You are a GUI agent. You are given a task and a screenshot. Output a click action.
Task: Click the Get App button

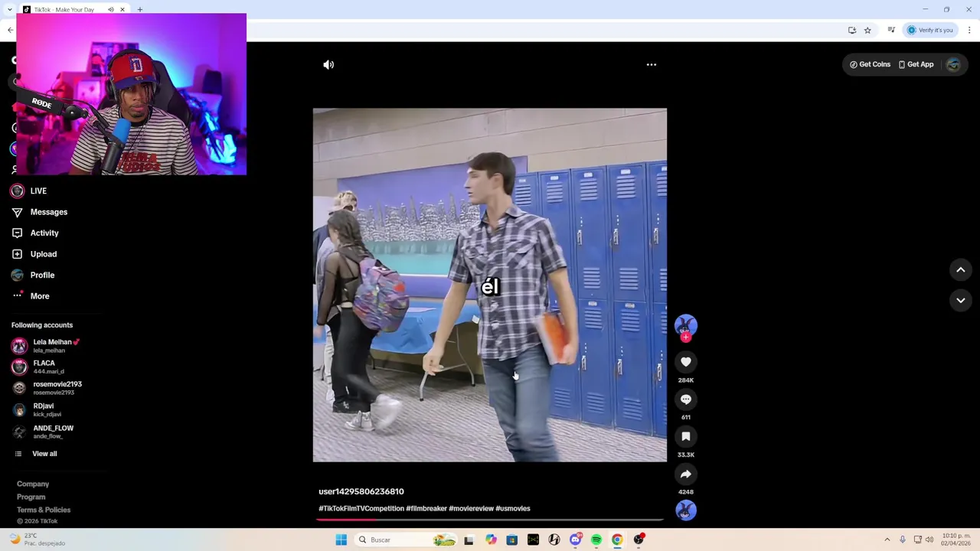pyautogui.click(x=916, y=64)
